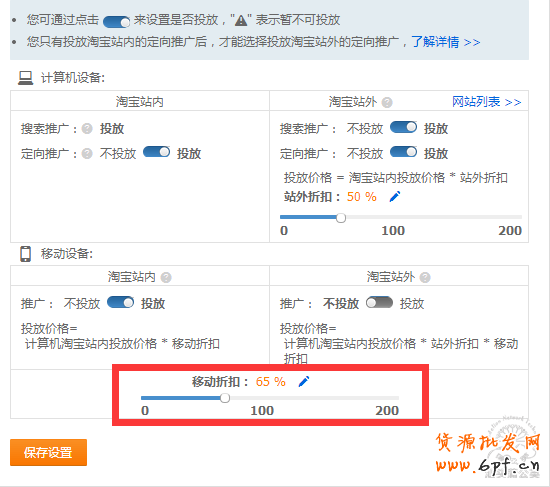550x487 pixels.
Task: Enable mobile 淘宝站外 推广 switch
Action: coord(379,302)
